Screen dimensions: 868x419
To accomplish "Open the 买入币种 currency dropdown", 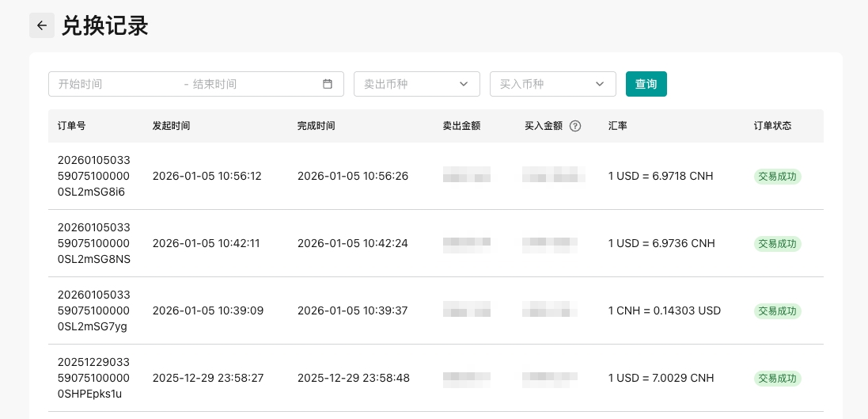I will pos(552,84).
